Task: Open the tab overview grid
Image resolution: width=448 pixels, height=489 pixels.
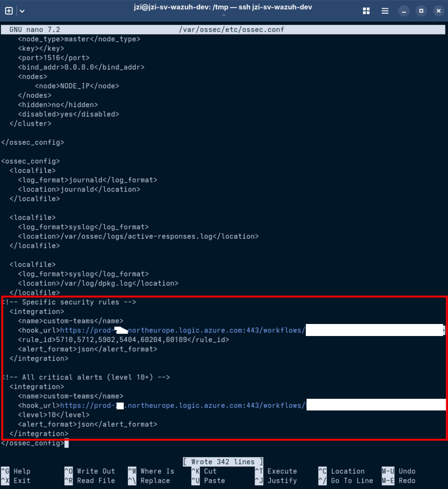Action: point(366,11)
